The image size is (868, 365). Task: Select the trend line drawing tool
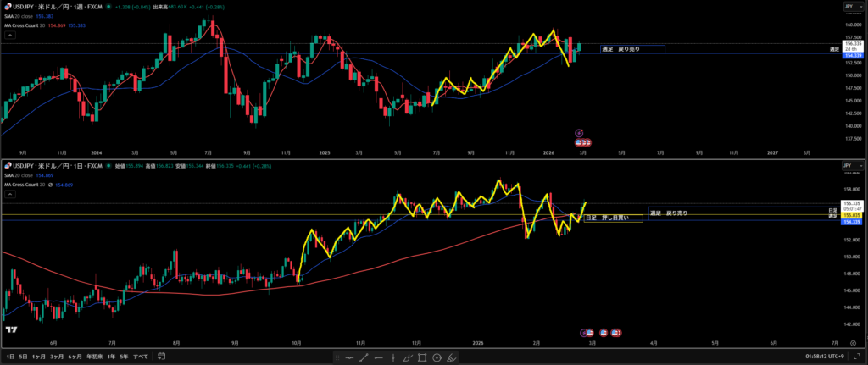pyautogui.click(x=364, y=358)
